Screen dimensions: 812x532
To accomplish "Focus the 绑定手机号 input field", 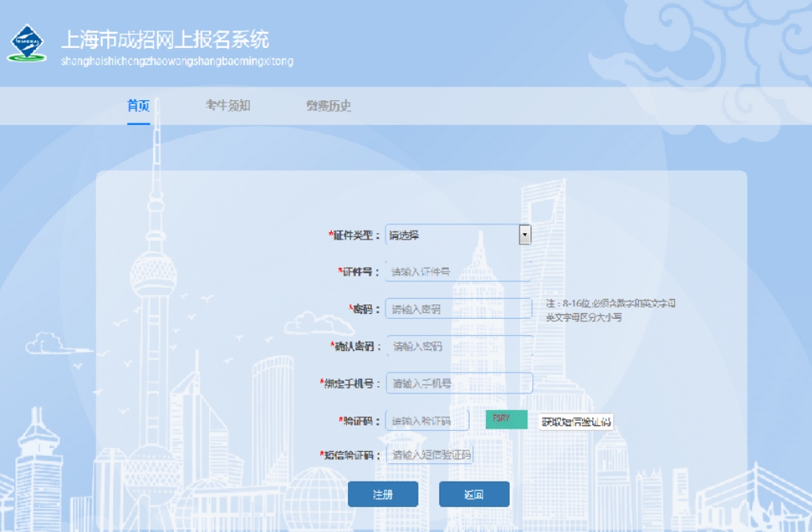I will coord(459,384).
